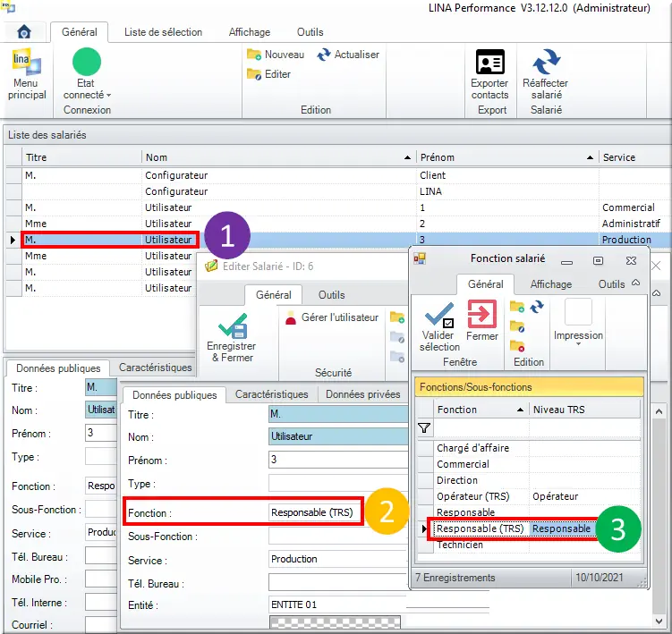Click the Titre field in Editer Salarié
Screen dimensions: 672x634
[x=338, y=414]
